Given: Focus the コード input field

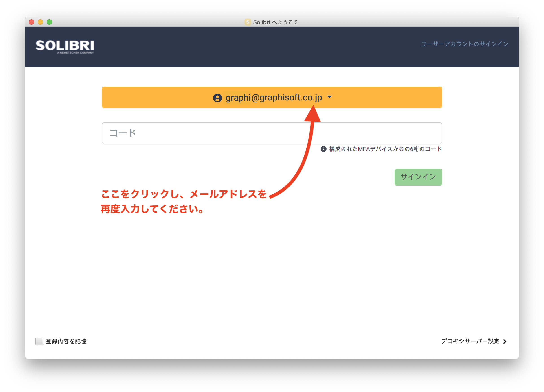Looking at the screenshot, I should click(272, 133).
